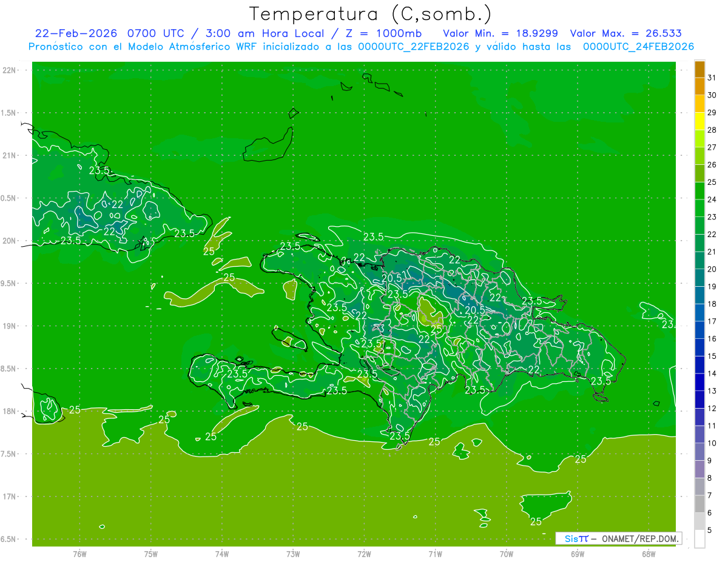This screenshot has height=562, width=728.
Task: Click the dark blue swatch between 13 and 14
Action: pyautogui.click(x=699, y=382)
